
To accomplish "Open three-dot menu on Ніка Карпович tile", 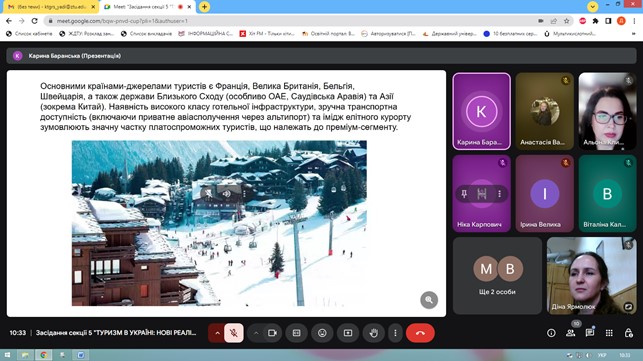I will point(499,194).
